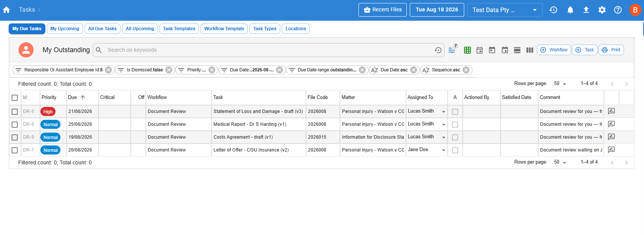Screen dimensions: 644x235
Task: Switch to My Due Tasks tab
Action: [27, 29]
